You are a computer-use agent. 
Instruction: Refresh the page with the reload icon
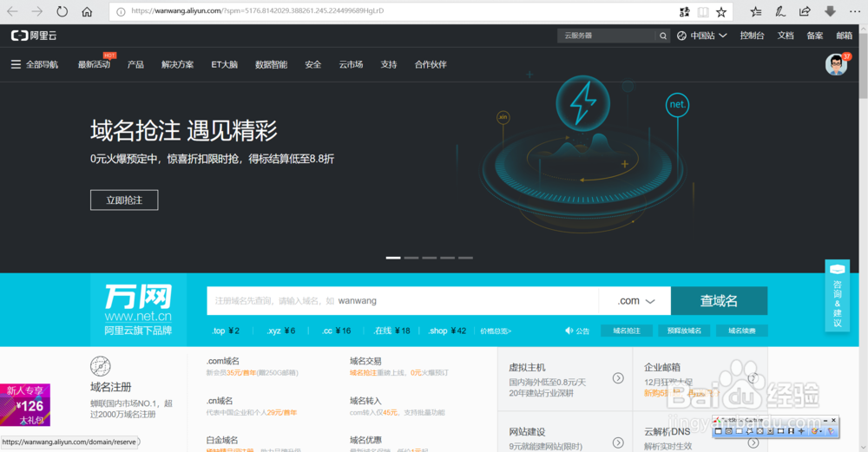[x=62, y=11]
